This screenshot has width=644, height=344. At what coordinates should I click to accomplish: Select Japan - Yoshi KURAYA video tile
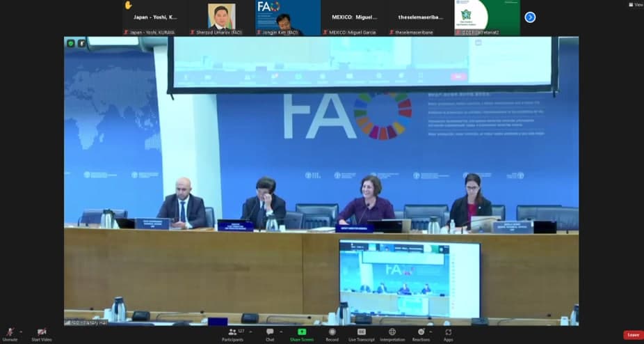point(155,17)
